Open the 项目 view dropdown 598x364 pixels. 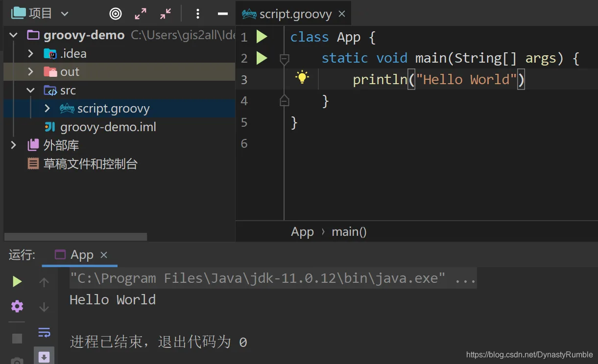click(65, 14)
